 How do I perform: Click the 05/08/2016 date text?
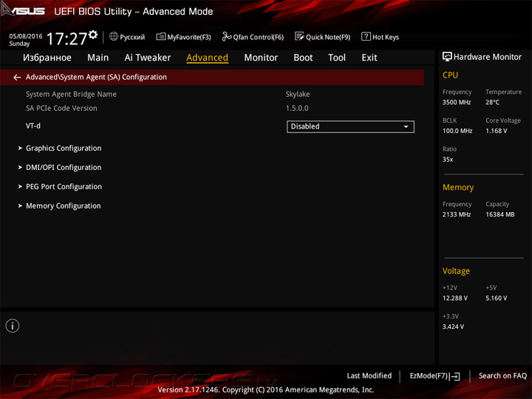(25, 36)
